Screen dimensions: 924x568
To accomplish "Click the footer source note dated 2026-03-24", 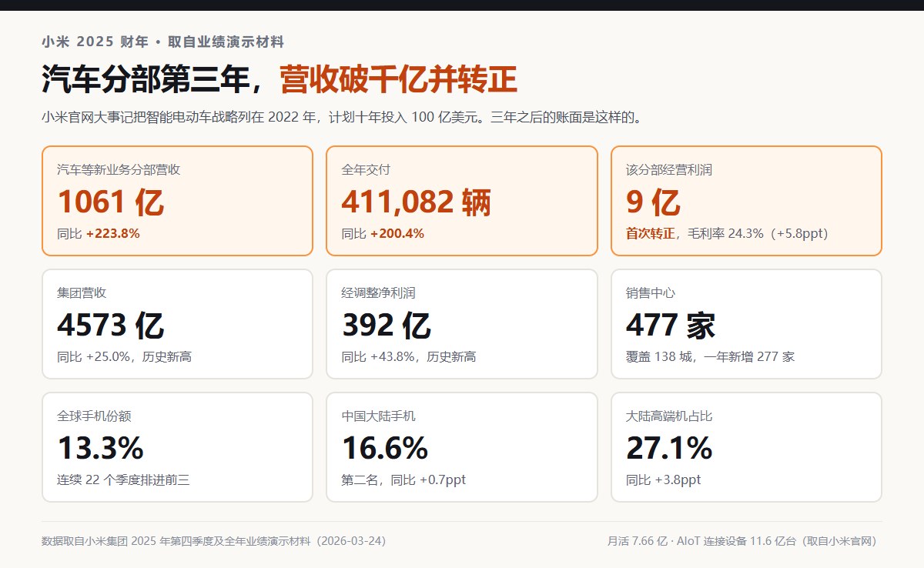I will pos(214,541).
